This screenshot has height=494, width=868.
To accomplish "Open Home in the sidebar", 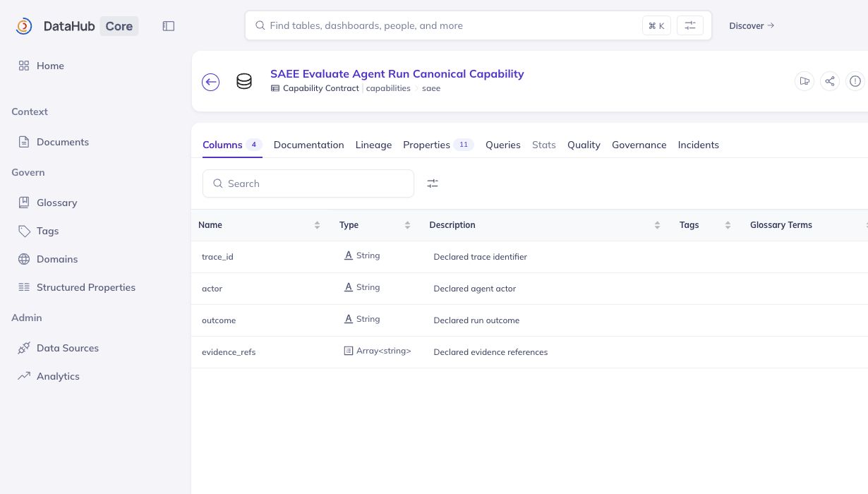I will pyautogui.click(x=50, y=66).
